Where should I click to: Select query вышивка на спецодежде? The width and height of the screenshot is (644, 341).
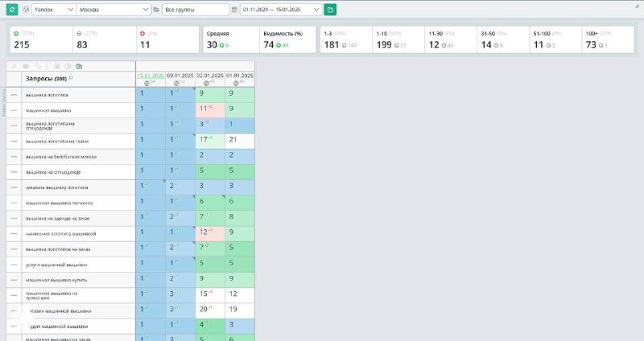click(x=53, y=172)
